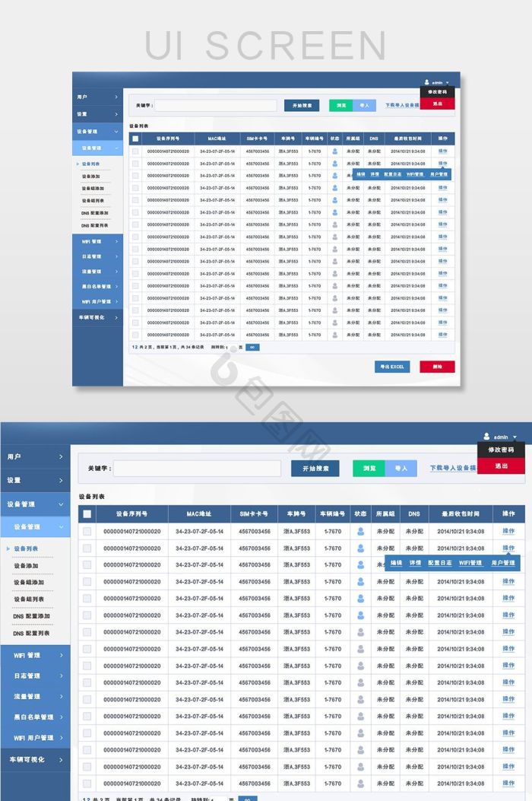
Task: Click 用户管理 in the enlarged view's row action popup
Action: 503,562
